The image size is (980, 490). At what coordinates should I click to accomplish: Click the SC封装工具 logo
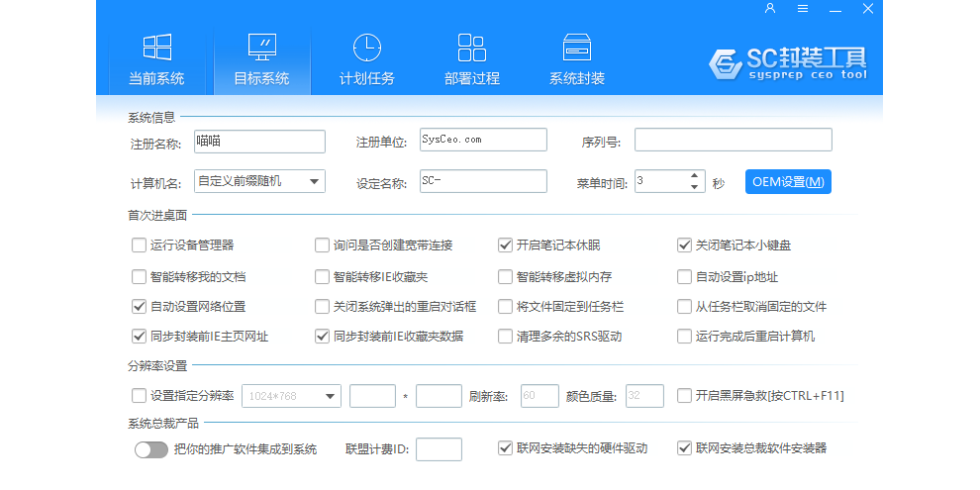click(x=788, y=62)
